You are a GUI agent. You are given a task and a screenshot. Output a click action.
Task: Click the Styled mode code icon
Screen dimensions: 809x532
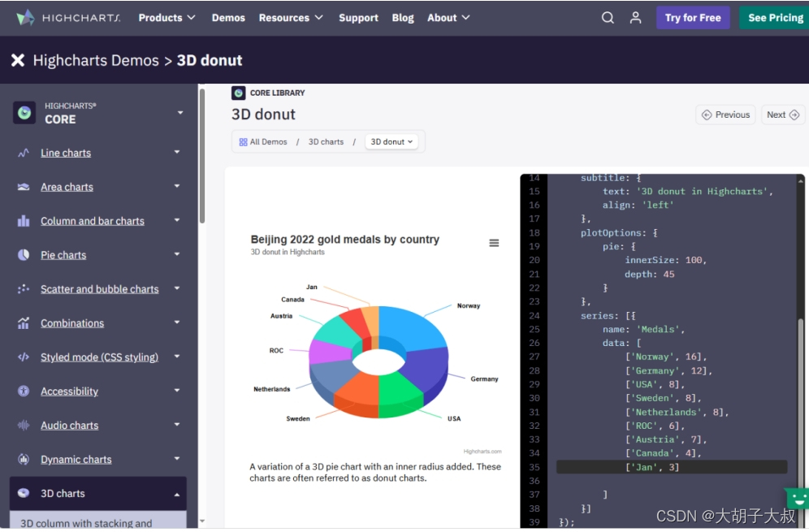(24, 357)
